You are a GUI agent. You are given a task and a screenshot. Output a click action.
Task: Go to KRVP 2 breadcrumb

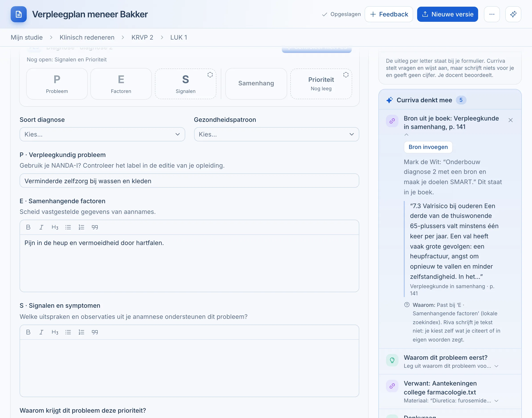point(142,37)
